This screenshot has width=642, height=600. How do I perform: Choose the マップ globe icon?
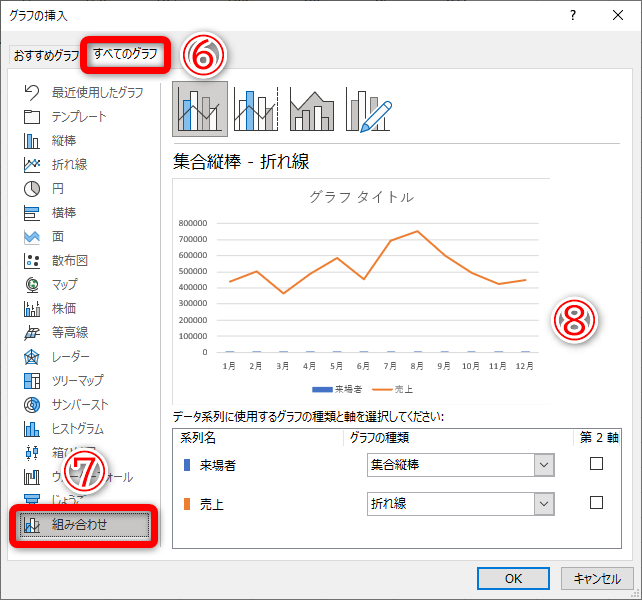pyautogui.click(x=32, y=285)
